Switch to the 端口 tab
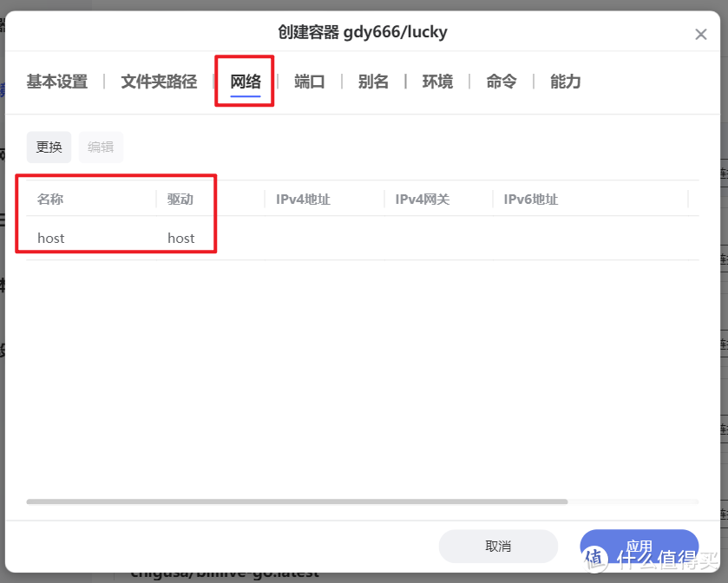The height and width of the screenshot is (583, 728). point(310,82)
